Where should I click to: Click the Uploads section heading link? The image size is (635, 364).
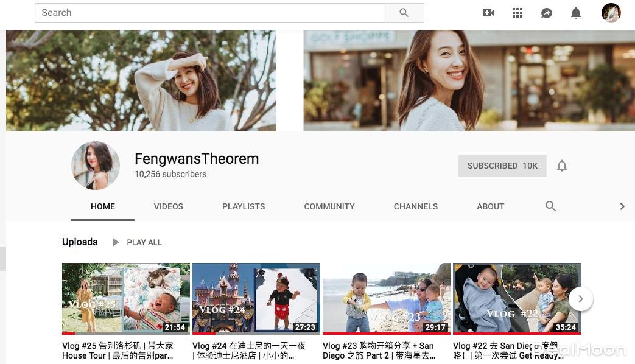(x=80, y=242)
